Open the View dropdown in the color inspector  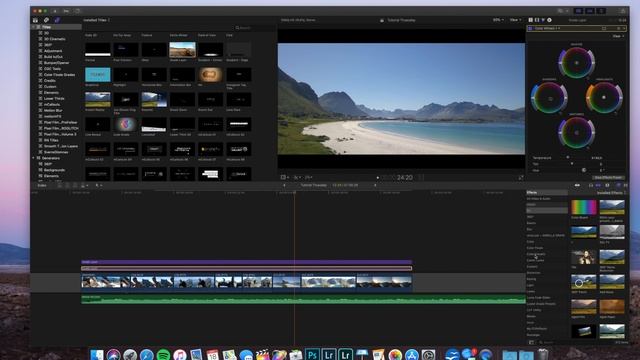coord(618,36)
